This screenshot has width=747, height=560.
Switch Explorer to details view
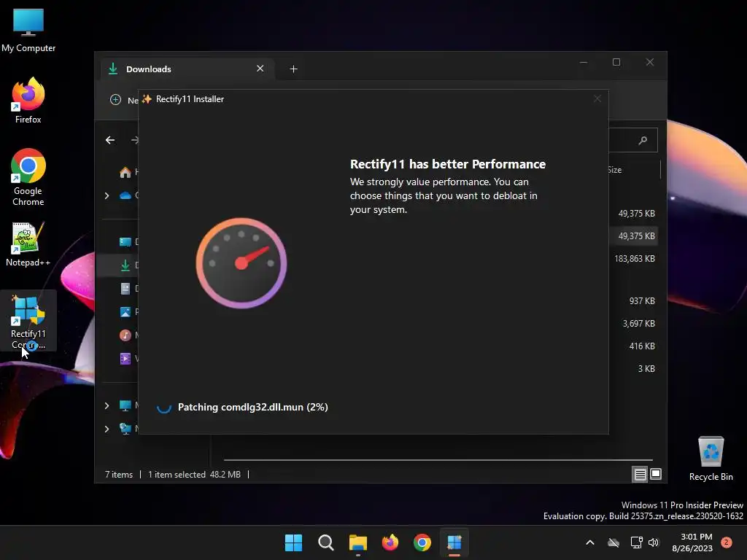(x=640, y=474)
